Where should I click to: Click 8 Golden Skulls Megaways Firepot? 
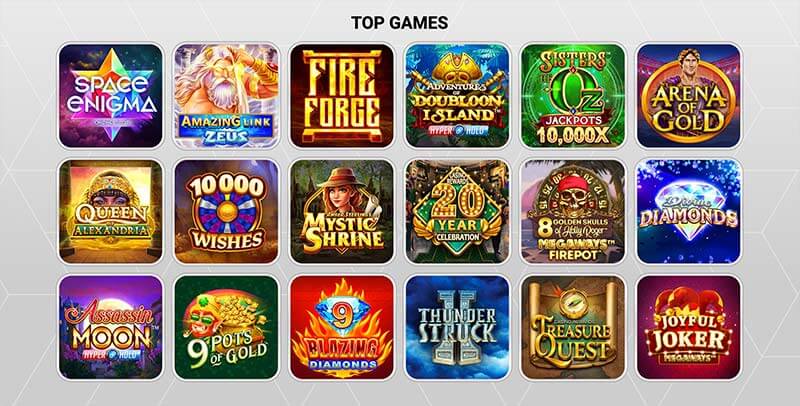(573, 211)
